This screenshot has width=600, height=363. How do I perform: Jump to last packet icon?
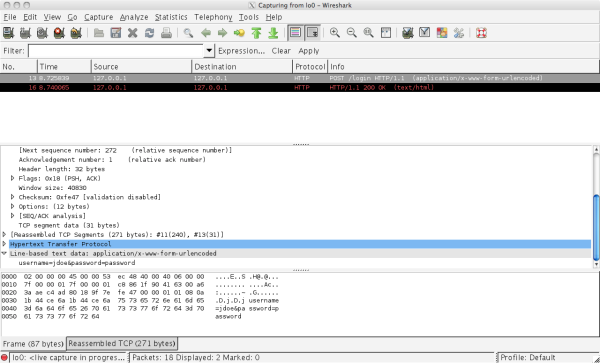[273, 33]
